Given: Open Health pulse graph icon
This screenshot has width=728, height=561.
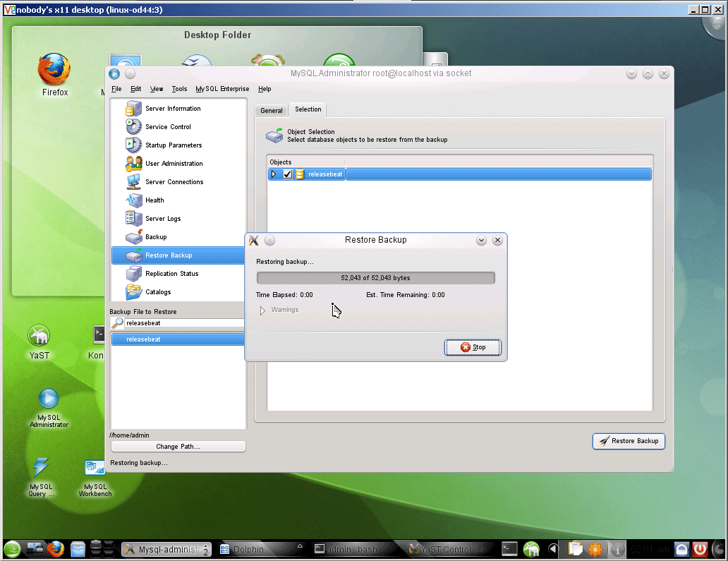Looking at the screenshot, I should coord(134,200).
